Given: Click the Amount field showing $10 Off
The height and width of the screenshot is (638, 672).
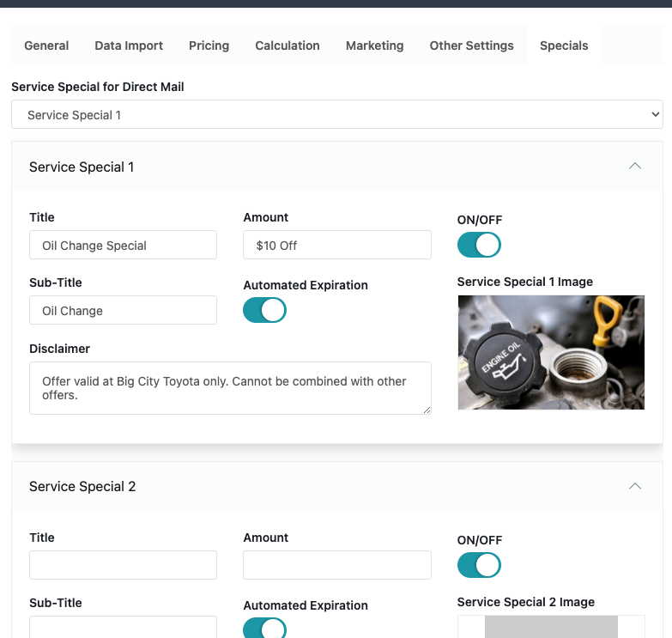Looking at the screenshot, I should tap(336, 245).
